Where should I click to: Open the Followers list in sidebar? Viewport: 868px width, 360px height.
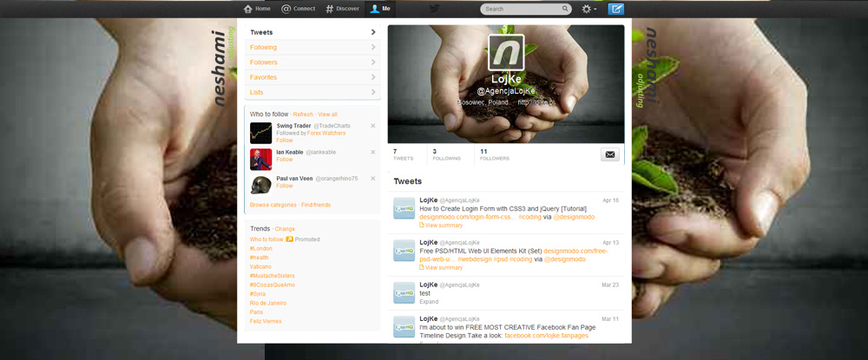coord(312,62)
